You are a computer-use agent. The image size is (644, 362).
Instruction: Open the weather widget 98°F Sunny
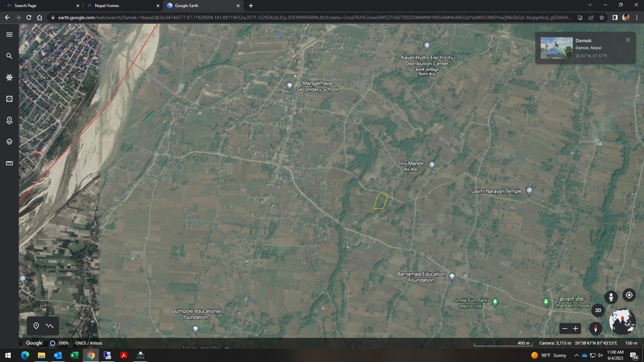click(549, 355)
